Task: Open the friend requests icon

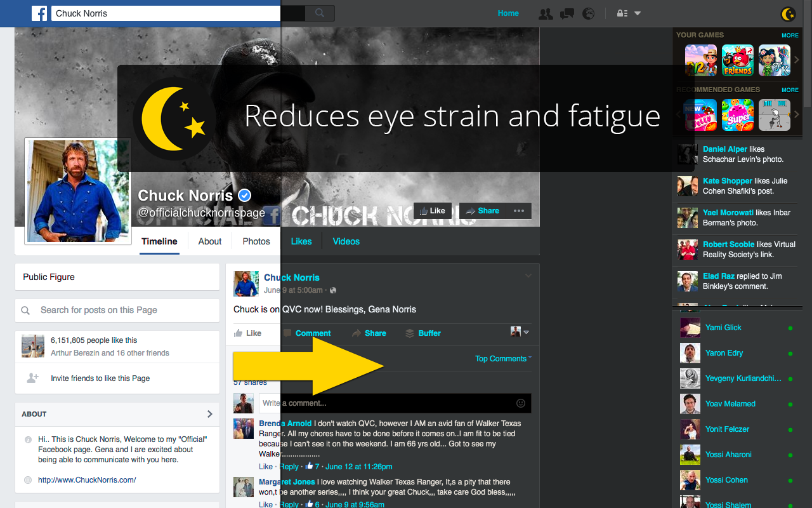Action: [546, 13]
